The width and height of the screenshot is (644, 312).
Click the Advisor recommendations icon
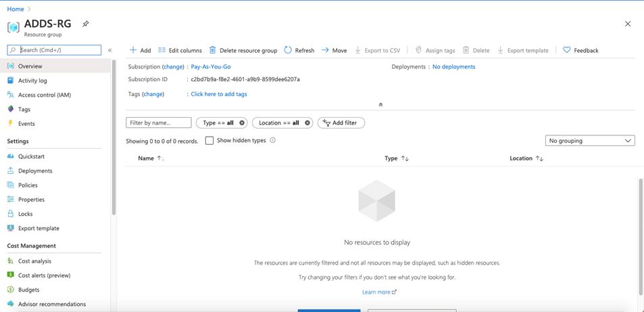pos(11,304)
